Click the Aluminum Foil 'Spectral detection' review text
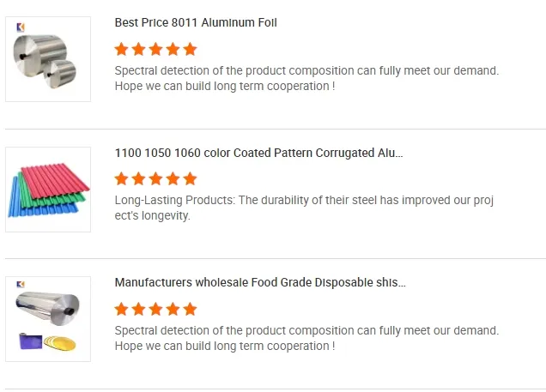The width and height of the screenshot is (546, 392). (306, 78)
